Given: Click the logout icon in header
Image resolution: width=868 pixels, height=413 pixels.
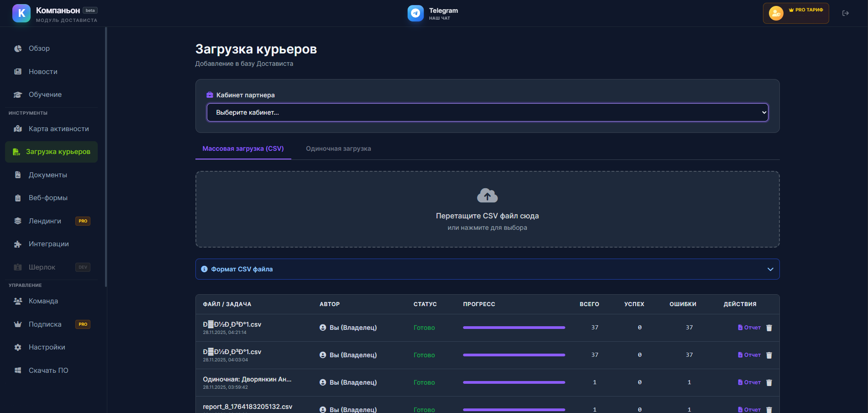Looking at the screenshot, I should pos(845,13).
